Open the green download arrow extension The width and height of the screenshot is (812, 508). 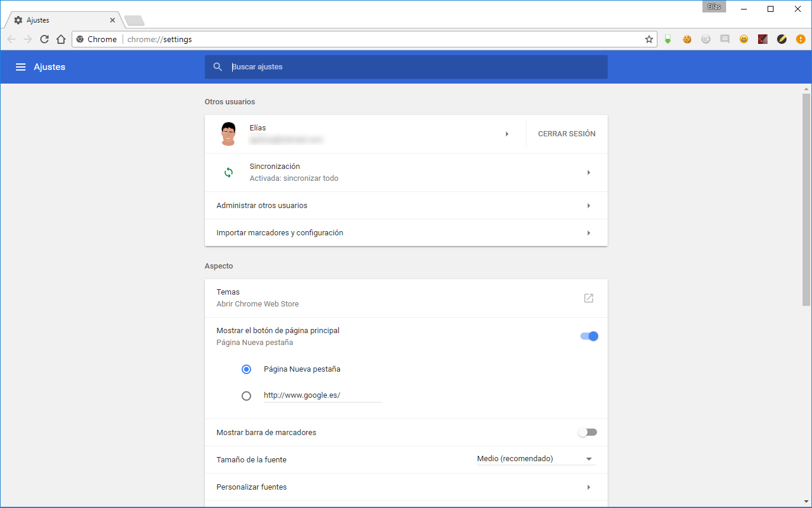point(668,39)
